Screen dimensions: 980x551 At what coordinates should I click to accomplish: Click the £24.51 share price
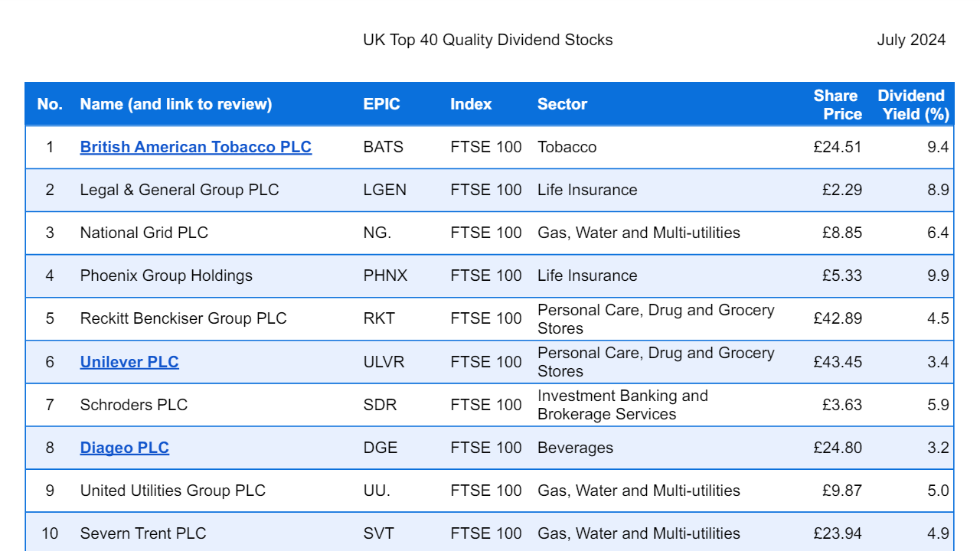[x=838, y=147]
